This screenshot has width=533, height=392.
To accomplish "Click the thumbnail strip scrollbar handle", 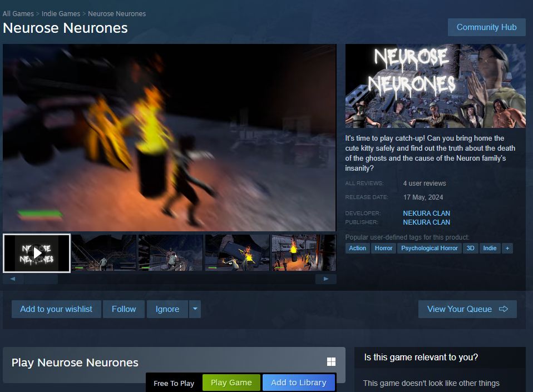I will tap(41, 279).
